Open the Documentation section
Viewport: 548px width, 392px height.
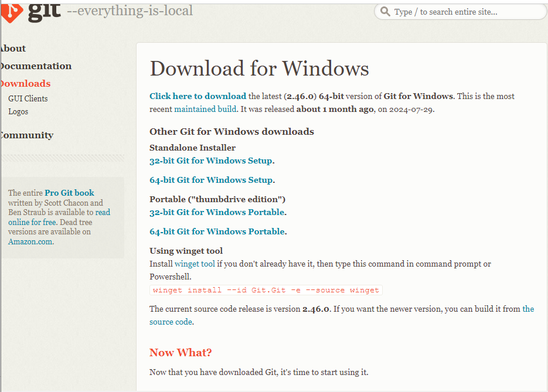coord(35,66)
